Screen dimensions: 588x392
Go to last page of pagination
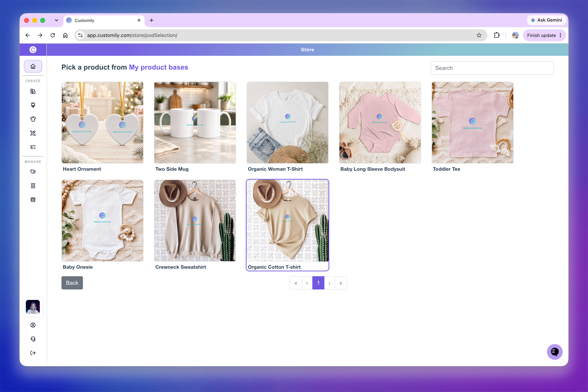click(x=341, y=283)
